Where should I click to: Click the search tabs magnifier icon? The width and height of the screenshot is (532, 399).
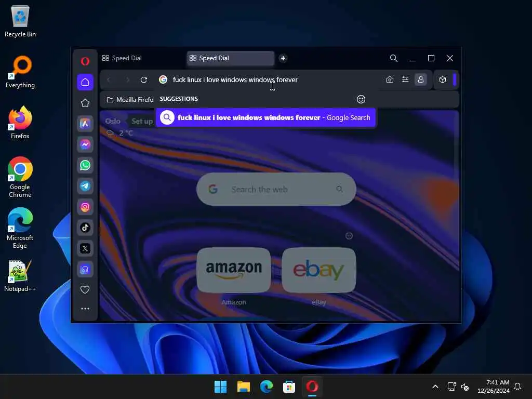tap(394, 58)
